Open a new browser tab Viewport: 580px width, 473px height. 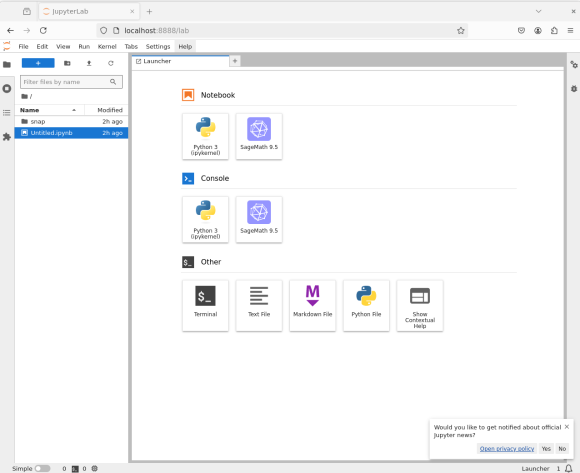(x=149, y=11)
